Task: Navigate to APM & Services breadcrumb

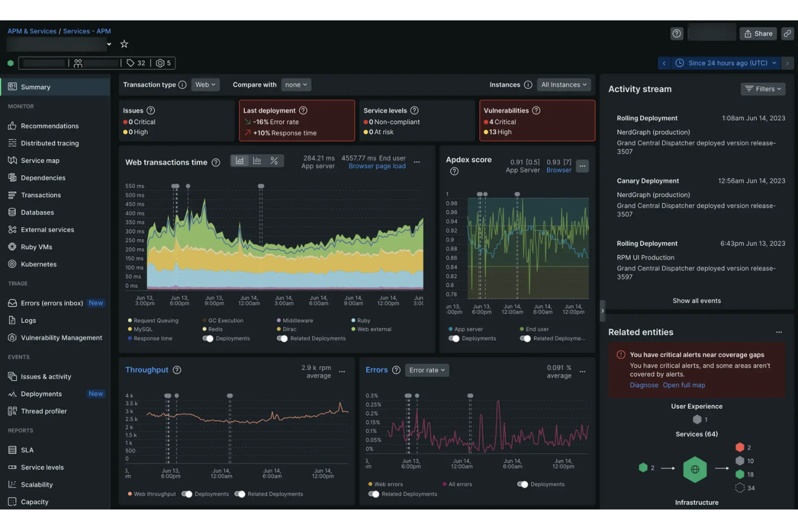Action: (32, 31)
